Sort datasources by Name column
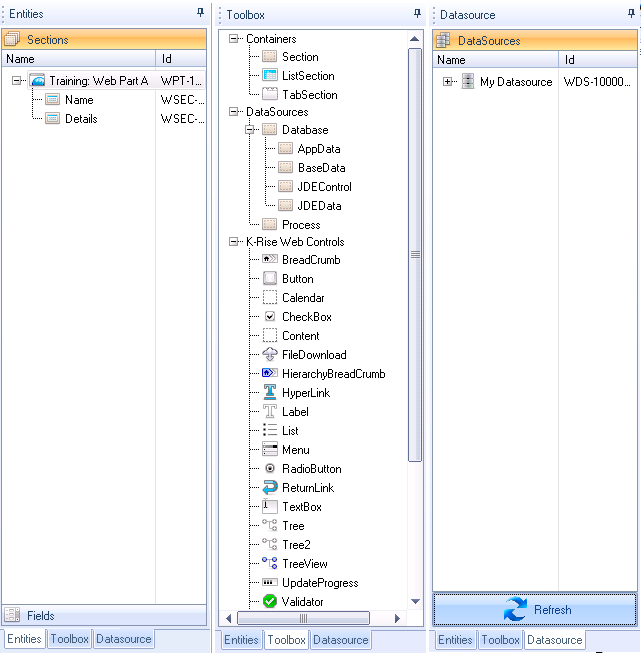Viewport: 641px width, 653px height. pos(496,60)
